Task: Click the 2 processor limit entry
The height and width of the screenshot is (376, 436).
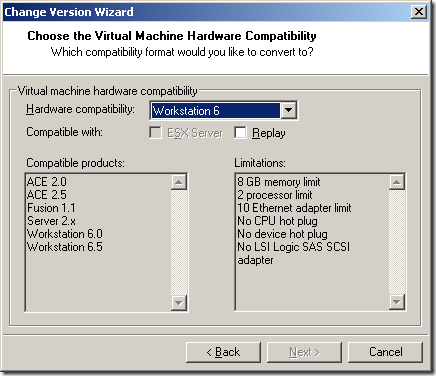Action: (x=275, y=195)
